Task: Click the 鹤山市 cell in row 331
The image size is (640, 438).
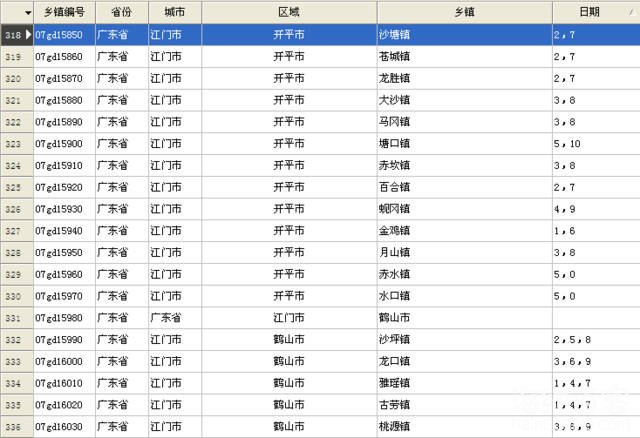Action: click(464, 318)
